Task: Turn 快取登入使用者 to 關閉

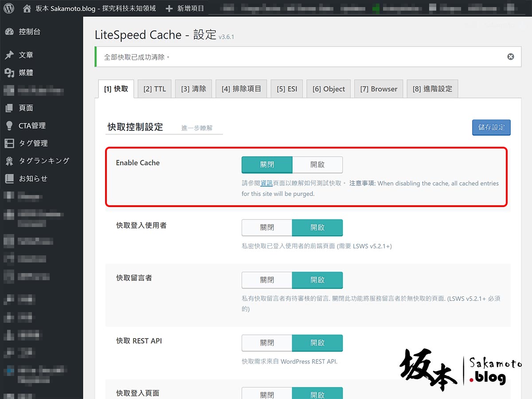Action: 267,227
